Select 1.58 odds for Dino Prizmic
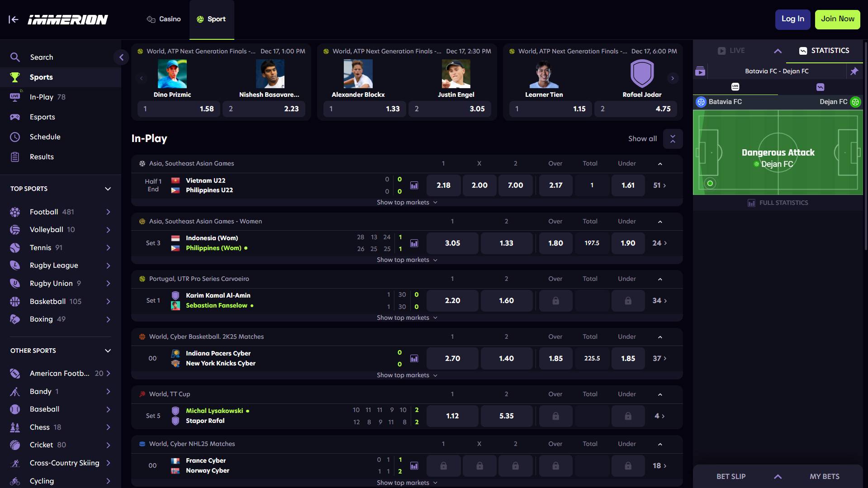The width and height of the screenshot is (868, 488). click(x=179, y=109)
